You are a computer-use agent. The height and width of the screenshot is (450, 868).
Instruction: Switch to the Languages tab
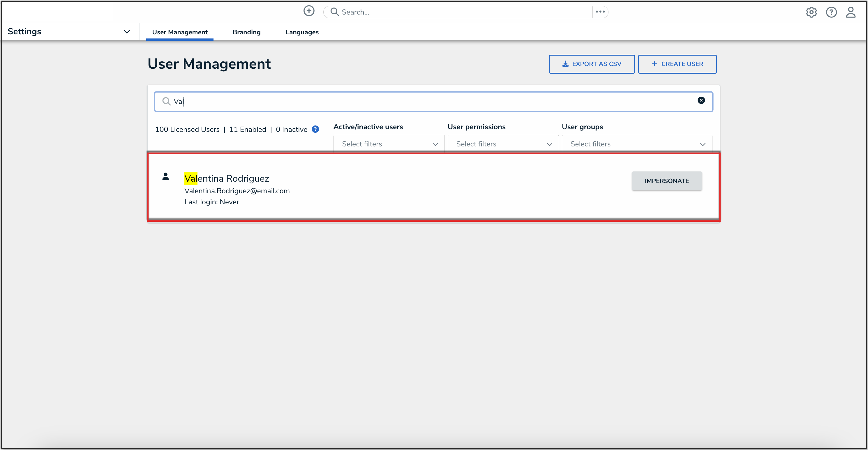click(x=301, y=32)
